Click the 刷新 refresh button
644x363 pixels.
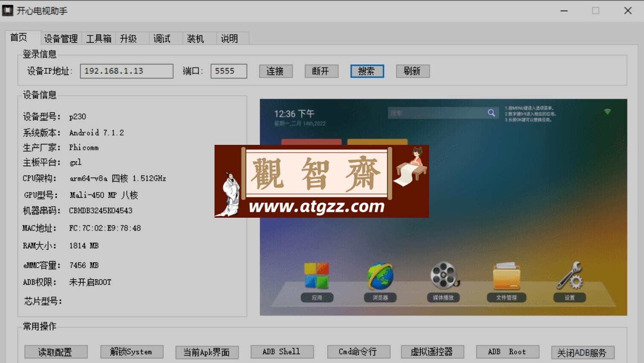point(412,71)
